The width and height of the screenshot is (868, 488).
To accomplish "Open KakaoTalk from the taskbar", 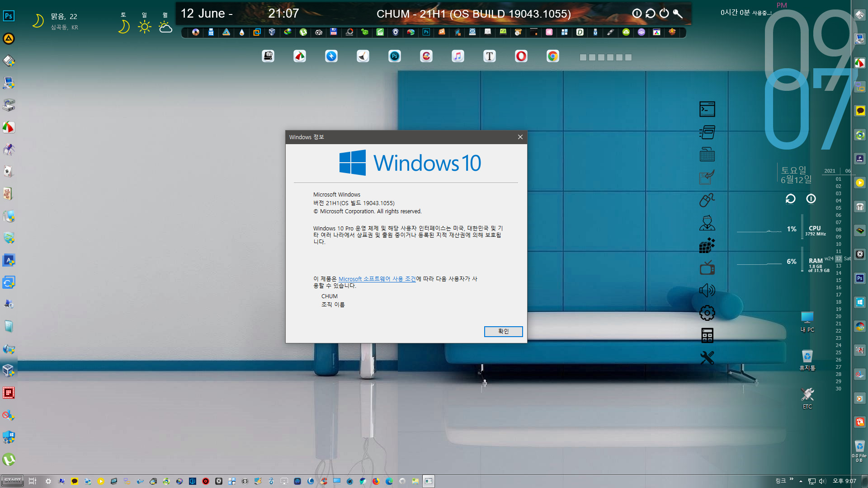I will (x=74, y=481).
